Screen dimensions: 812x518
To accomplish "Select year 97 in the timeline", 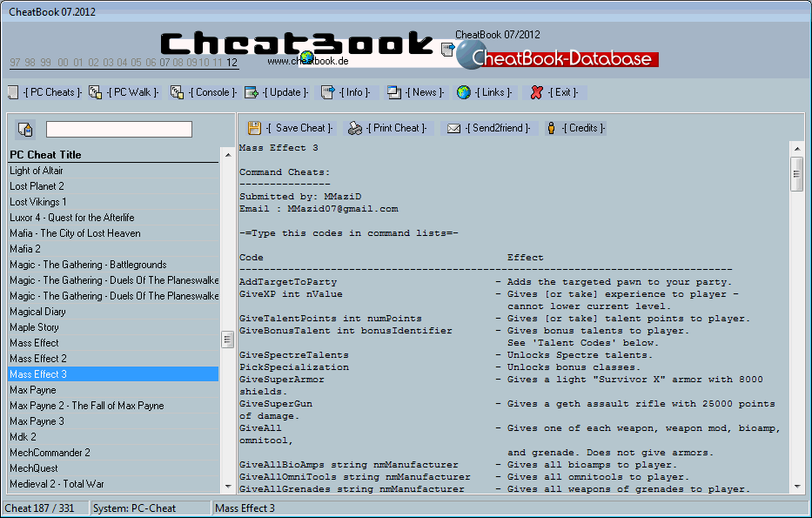I will [x=15, y=63].
